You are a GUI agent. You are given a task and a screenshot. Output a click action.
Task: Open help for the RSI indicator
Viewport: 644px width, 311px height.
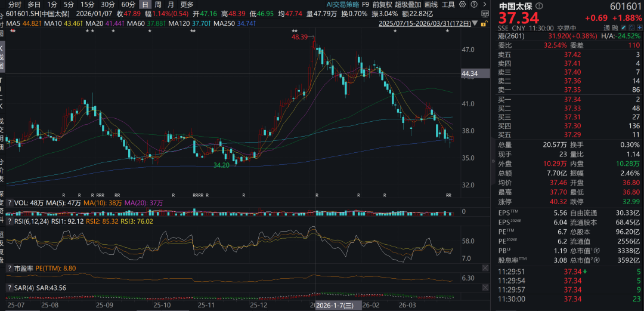coord(10,221)
